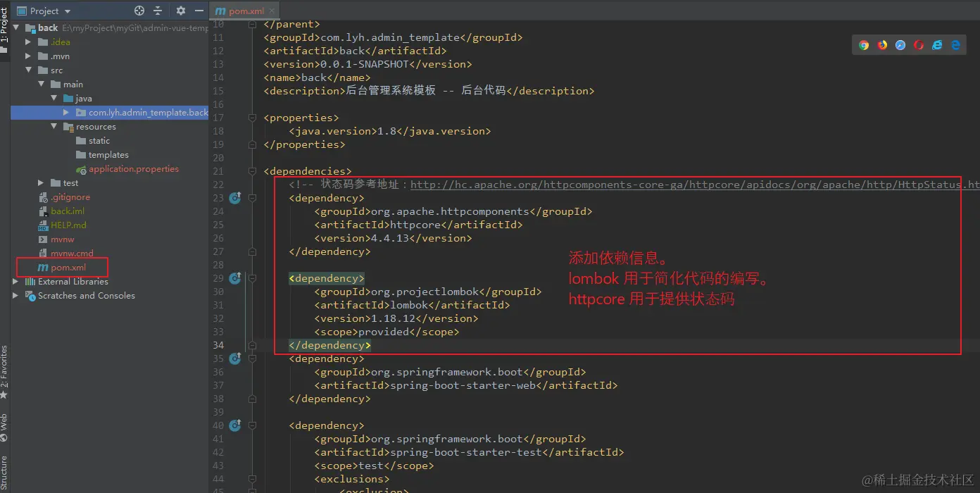Click the Scratches and Consoles icon
980x493 pixels.
pos(30,296)
